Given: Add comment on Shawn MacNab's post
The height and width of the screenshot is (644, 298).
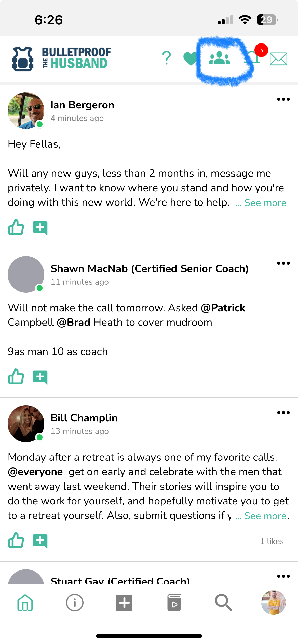Looking at the screenshot, I should pos(40,377).
